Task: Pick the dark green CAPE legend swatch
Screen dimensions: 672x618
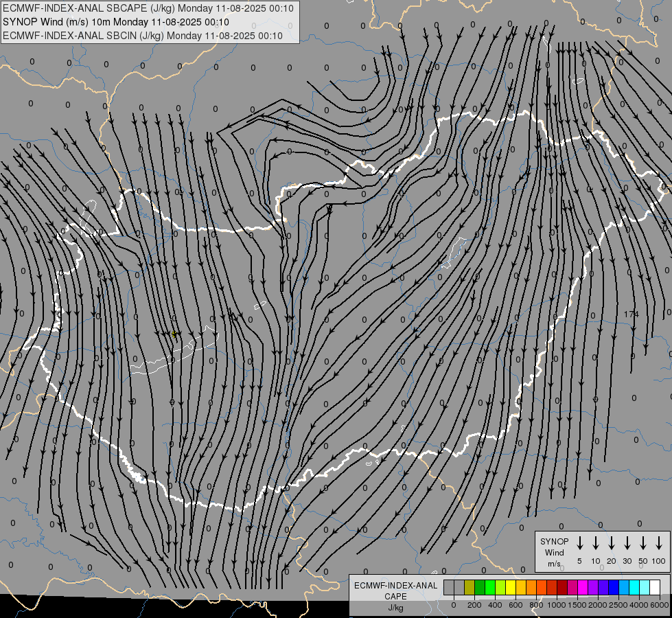Action: pos(480,587)
